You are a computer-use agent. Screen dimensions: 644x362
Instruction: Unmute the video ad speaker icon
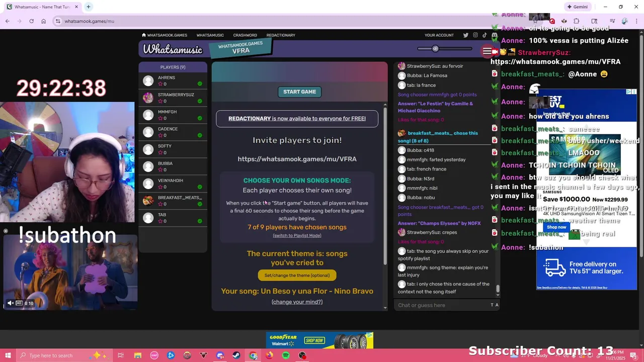pos(10,303)
